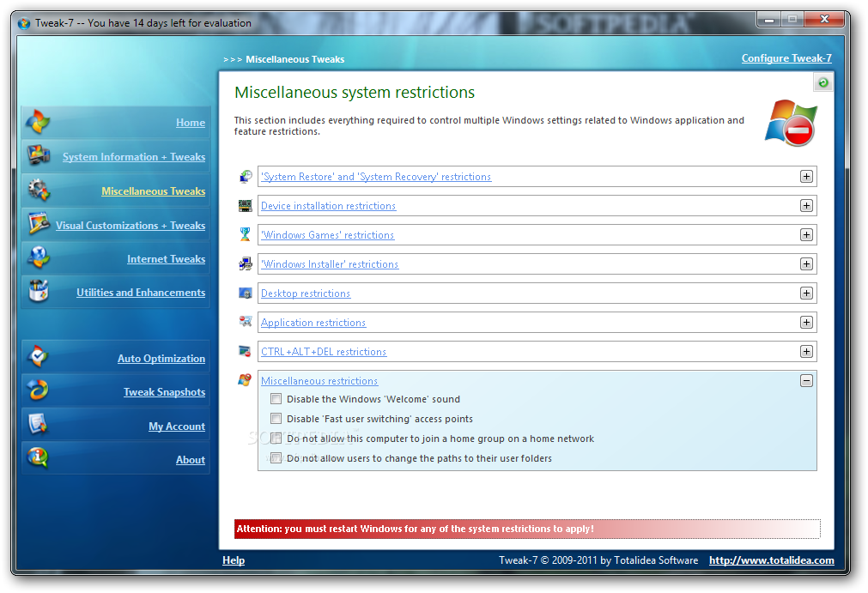Open 'Windows Games' restrictions link
Image resolution: width=868 pixels, height=593 pixels.
(x=328, y=235)
